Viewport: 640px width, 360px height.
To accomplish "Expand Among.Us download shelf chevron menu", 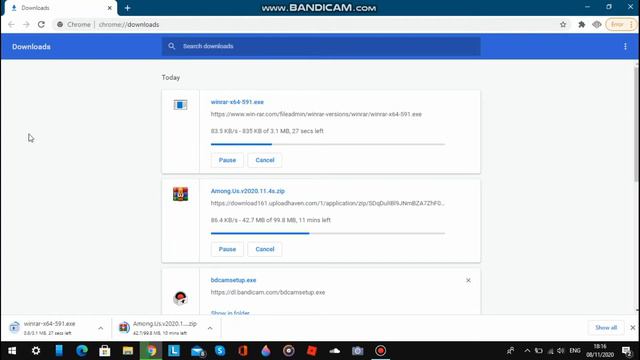I will (210, 328).
